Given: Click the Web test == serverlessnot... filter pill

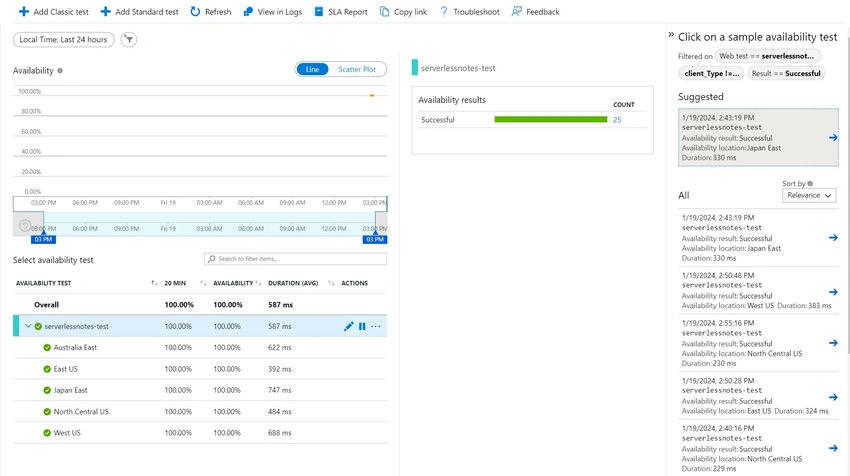Looking at the screenshot, I should [x=767, y=56].
